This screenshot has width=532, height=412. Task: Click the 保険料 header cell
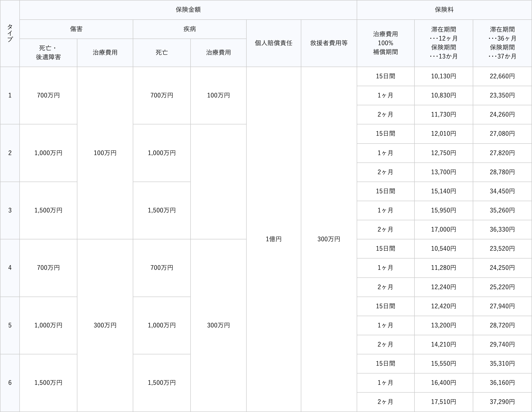444,10
